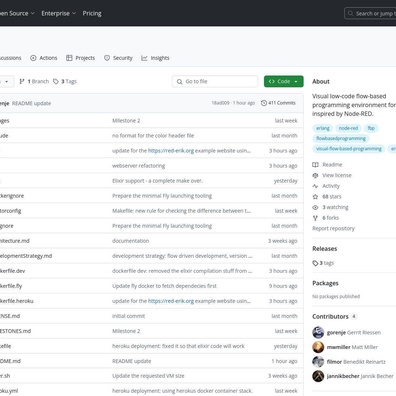Click the scale icon beside View license

[315, 175]
